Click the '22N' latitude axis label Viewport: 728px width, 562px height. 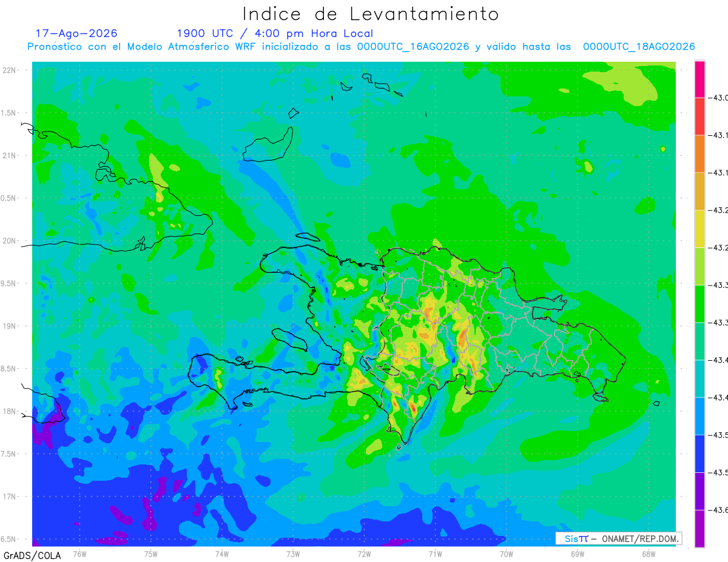tap(10, 70)
